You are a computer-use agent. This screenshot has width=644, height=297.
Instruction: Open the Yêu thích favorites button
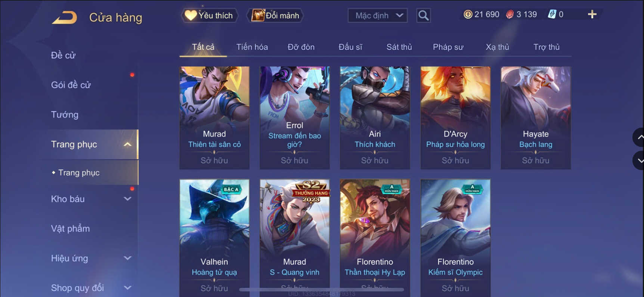[210, 15]
